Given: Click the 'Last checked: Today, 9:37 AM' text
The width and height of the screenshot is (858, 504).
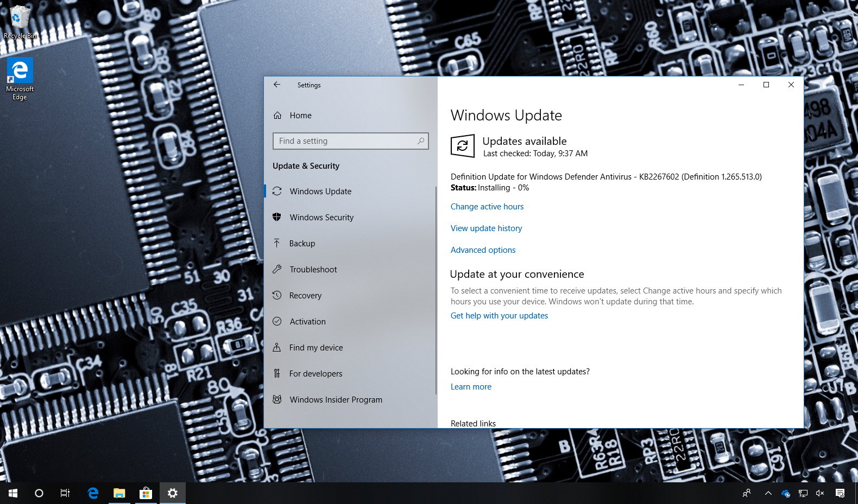Looking at the screenshot, I should coord(535,154).
